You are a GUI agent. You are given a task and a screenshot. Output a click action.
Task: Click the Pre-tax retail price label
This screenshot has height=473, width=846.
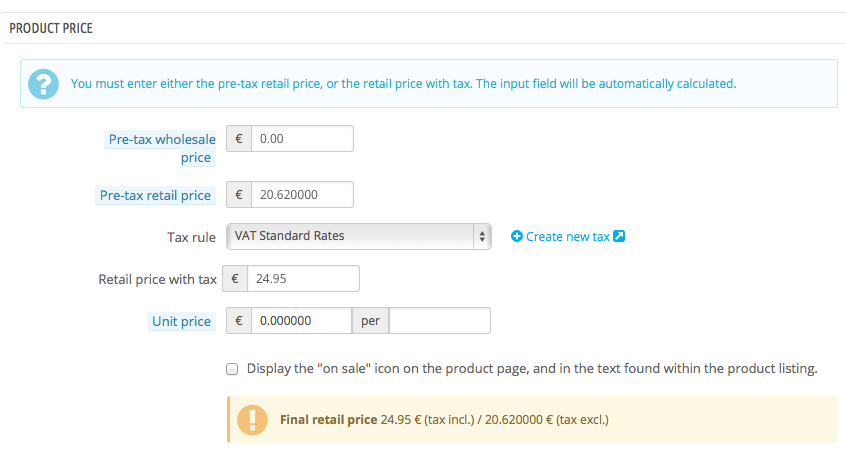click(155, 195)
